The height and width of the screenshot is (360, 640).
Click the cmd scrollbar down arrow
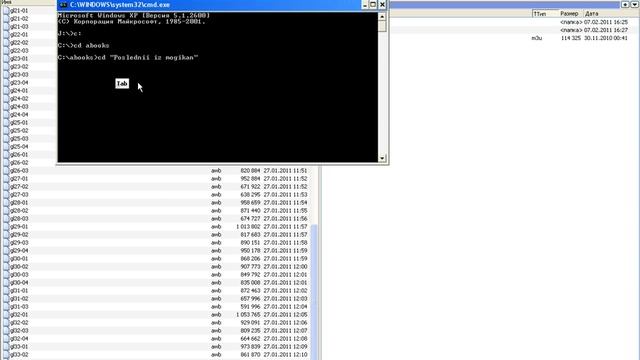(382, 158)
